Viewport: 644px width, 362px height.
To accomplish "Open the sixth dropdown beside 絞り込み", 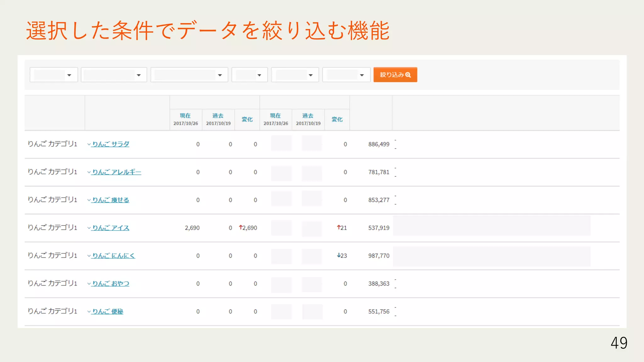I will tap(346, 75).
